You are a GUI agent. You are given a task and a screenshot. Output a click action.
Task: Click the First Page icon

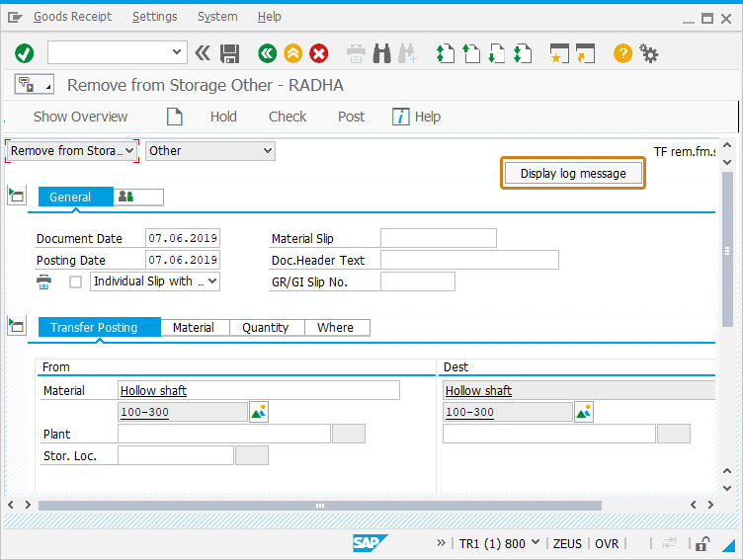[x=445, y=53]
